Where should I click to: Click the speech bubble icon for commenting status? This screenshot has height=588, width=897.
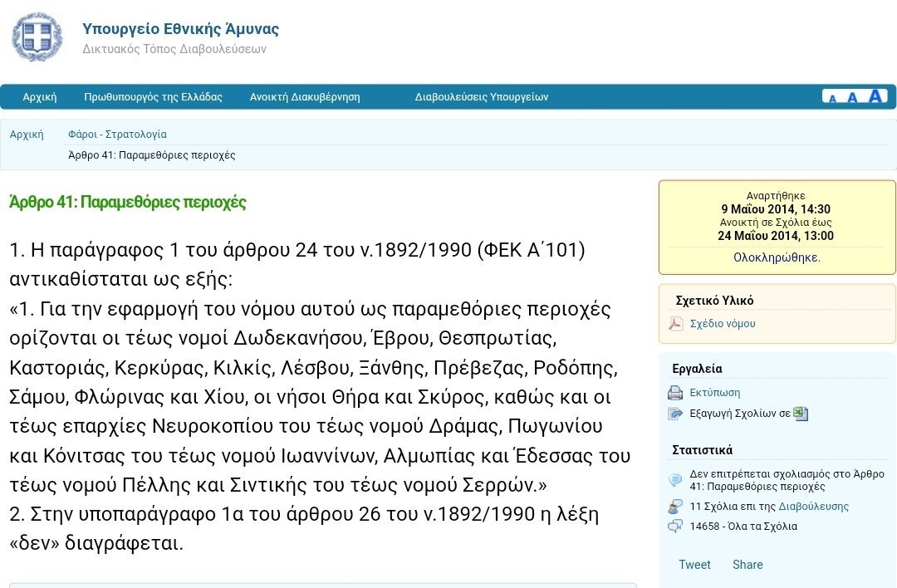coord(675,479)
